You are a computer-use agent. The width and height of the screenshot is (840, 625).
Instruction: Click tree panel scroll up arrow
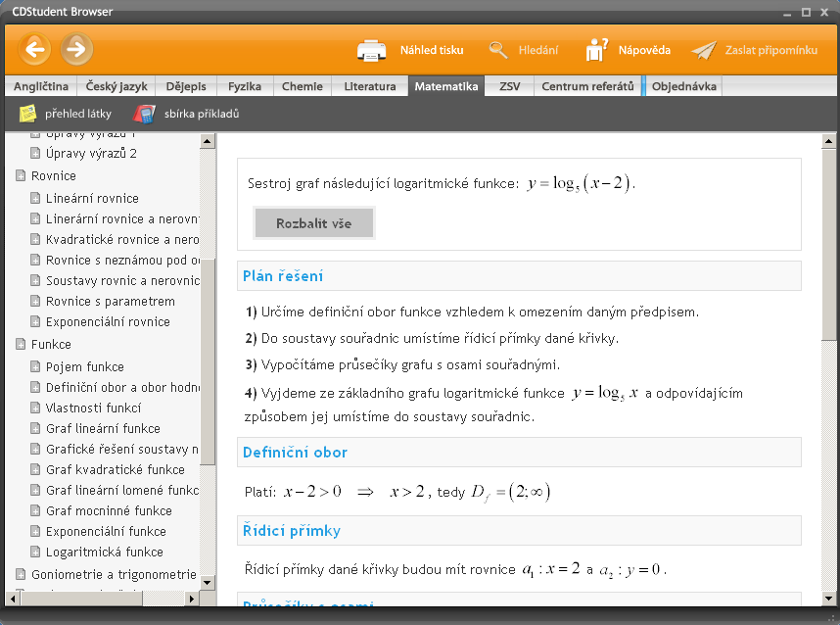tap(208, 141)
